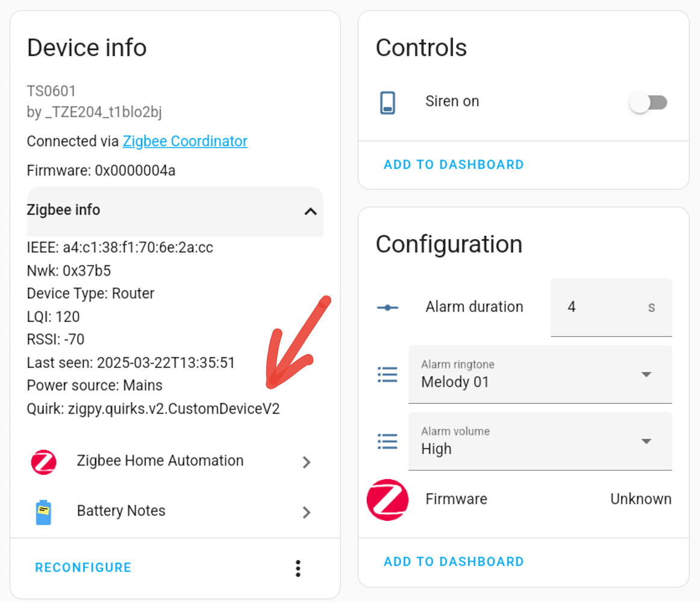
Task: Add Controls card to dashboard
Action: [453, 164]
